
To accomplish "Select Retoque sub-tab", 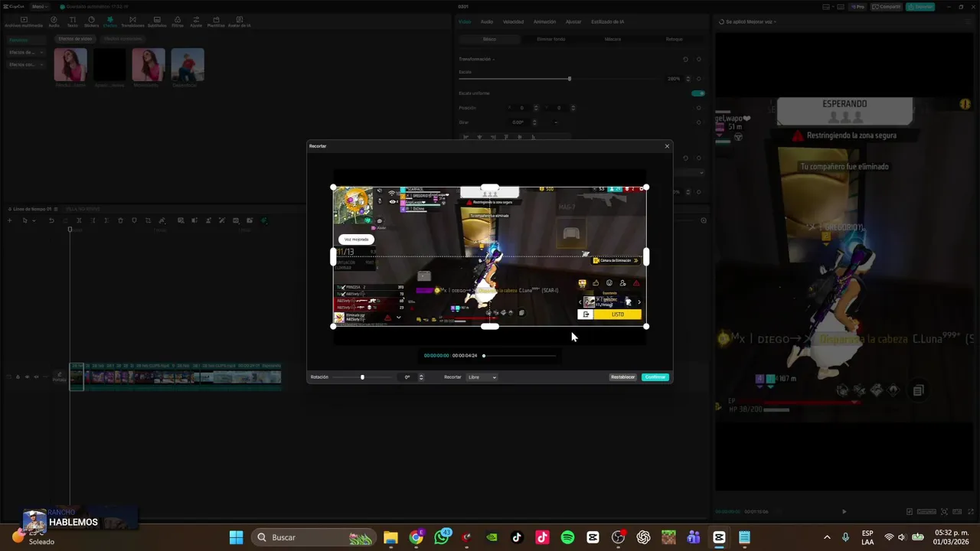I will point(674,39).
